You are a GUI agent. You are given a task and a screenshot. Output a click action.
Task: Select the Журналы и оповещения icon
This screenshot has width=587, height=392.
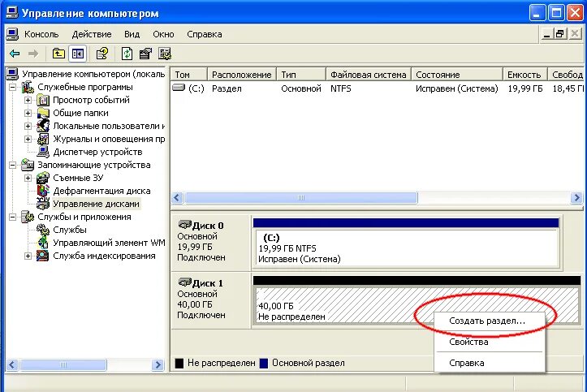click(x=43, y=139)
